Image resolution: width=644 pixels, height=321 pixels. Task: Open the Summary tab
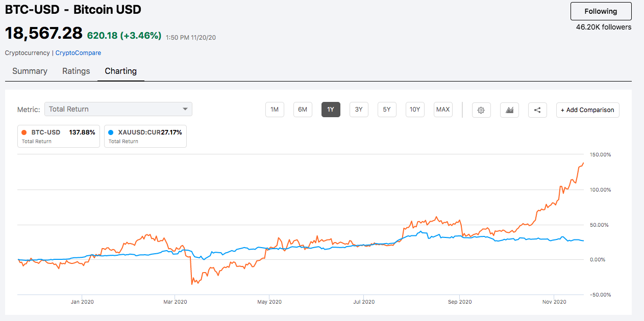(x=30, y=71)
